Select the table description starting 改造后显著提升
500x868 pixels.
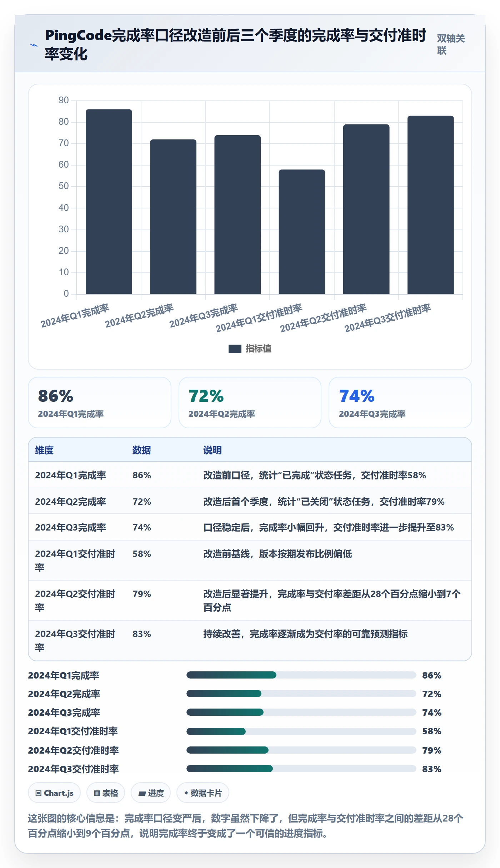coord(332,601)
